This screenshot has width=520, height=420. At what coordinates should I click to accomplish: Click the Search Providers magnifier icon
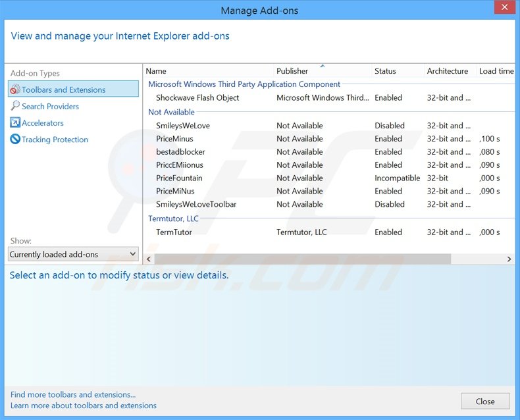pos(15,105)
